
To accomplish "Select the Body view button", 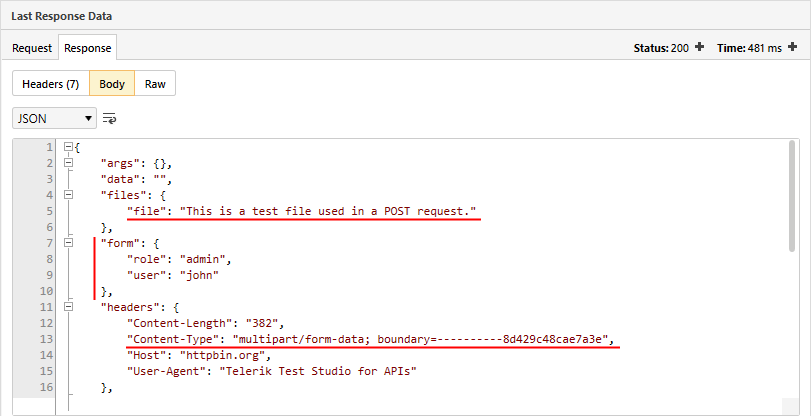I will (112, 84).
